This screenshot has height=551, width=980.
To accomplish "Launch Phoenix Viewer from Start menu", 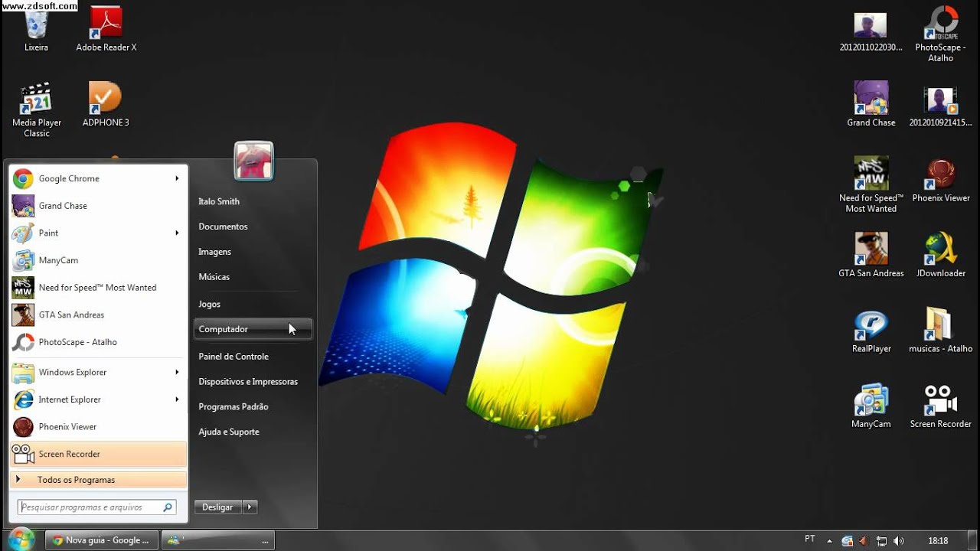I will 98,427.
